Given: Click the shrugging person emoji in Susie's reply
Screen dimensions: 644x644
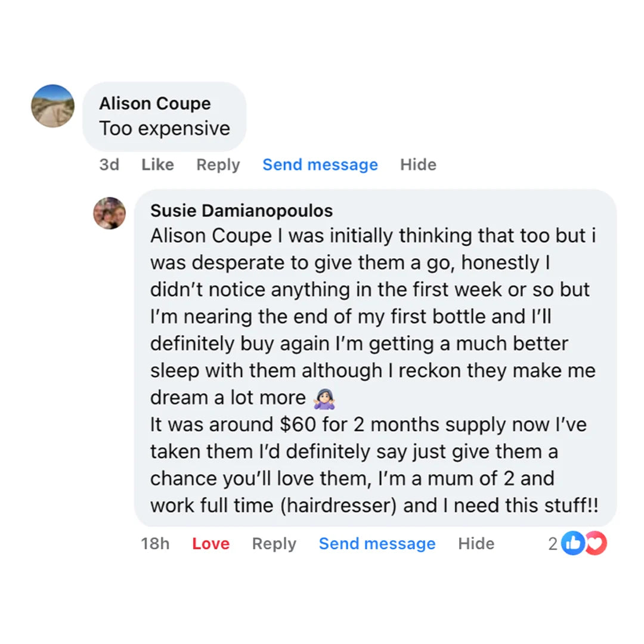Looking at the screenshot, I should click(324, 398).
